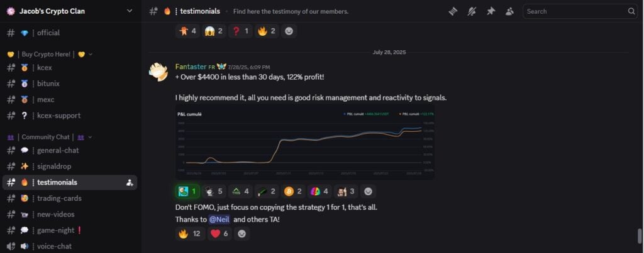Click the search magnifier icon
The width and height of the screenshot is (644, 253).
pos(631,11)
